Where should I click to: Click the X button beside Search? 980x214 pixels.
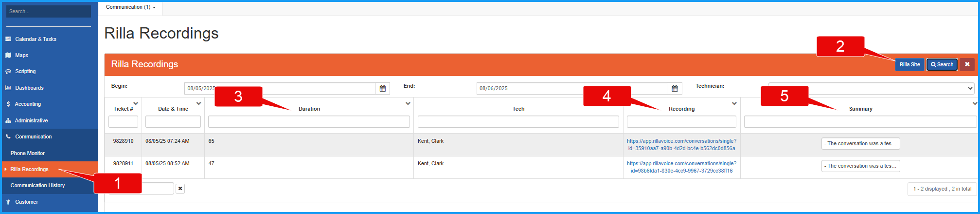(x=967, y=64)
